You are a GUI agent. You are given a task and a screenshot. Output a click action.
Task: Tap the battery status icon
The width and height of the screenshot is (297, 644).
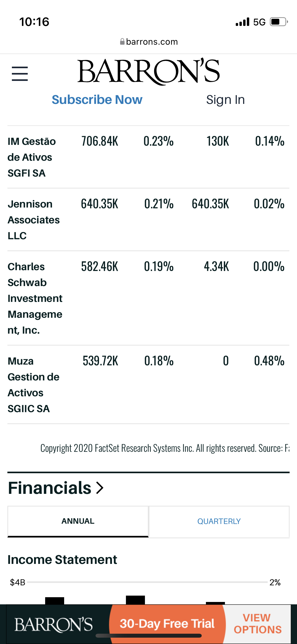pyautogui.click(x=279, y=22)
